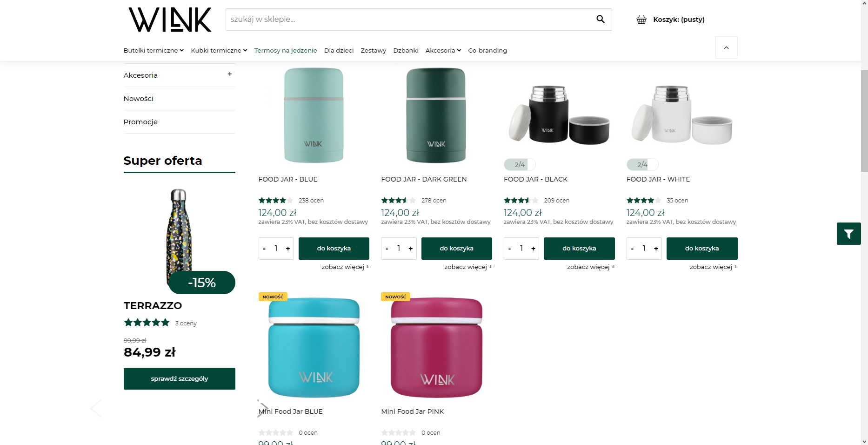Click the Terrazzo five-star rating
Screen dimensions: 868x445
pyautogui.click(x=147, y=323)
